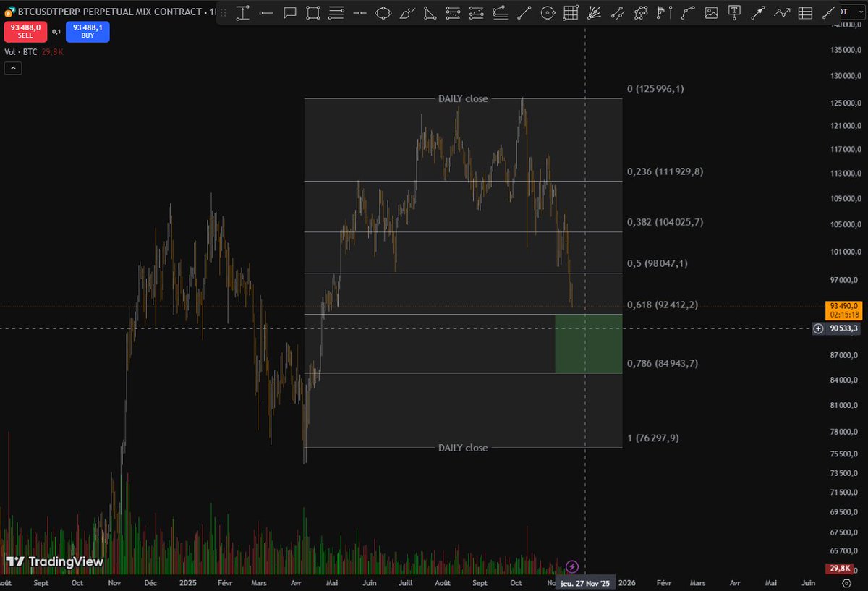Viewport: 868px width, 591px height.
Task: Click the 0,5 (98 047,1) Fibonacci label
Action: (657, 263)
